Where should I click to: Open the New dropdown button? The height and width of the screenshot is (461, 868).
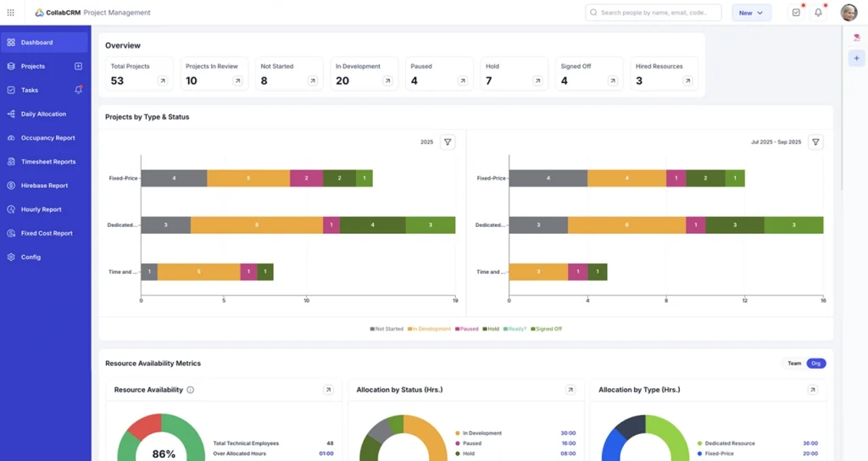751,13
